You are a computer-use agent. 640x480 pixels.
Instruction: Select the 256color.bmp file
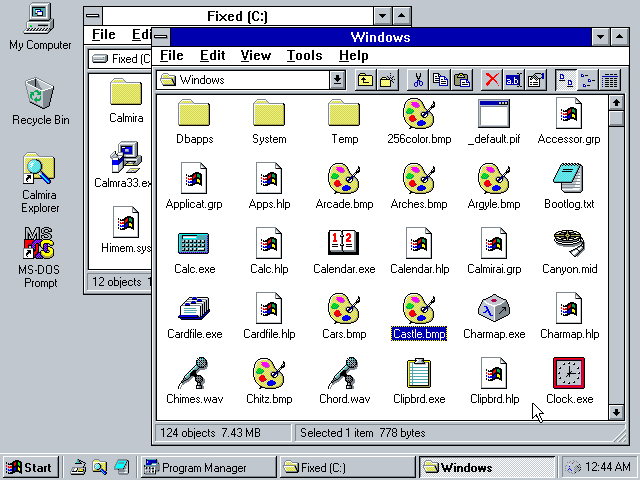pyautogui.click(x=419, y=122)
